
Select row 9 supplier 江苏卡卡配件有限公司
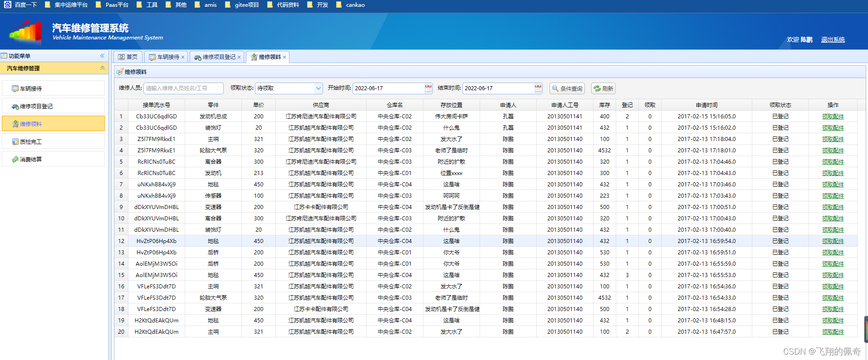321,207
